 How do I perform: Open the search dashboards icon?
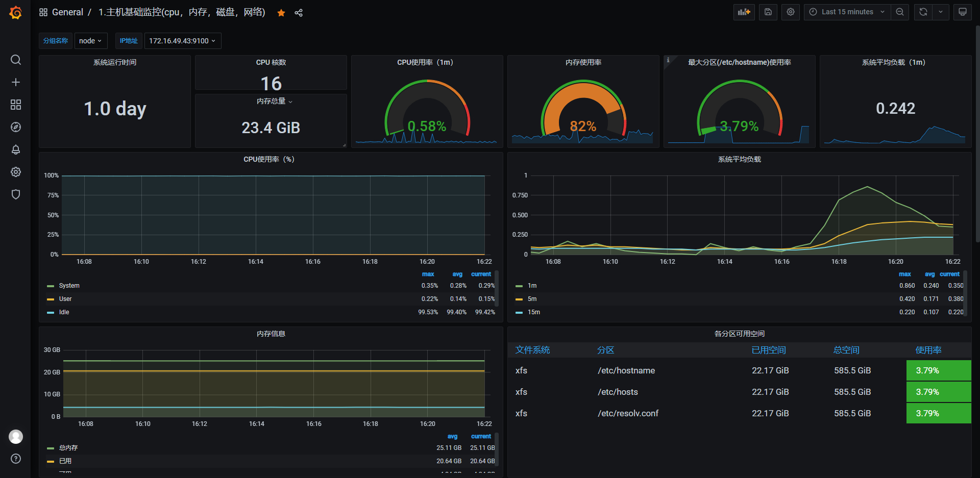click(16, 60)
